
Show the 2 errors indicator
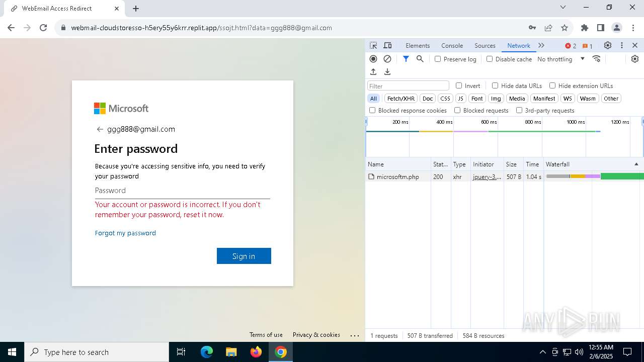571,46
